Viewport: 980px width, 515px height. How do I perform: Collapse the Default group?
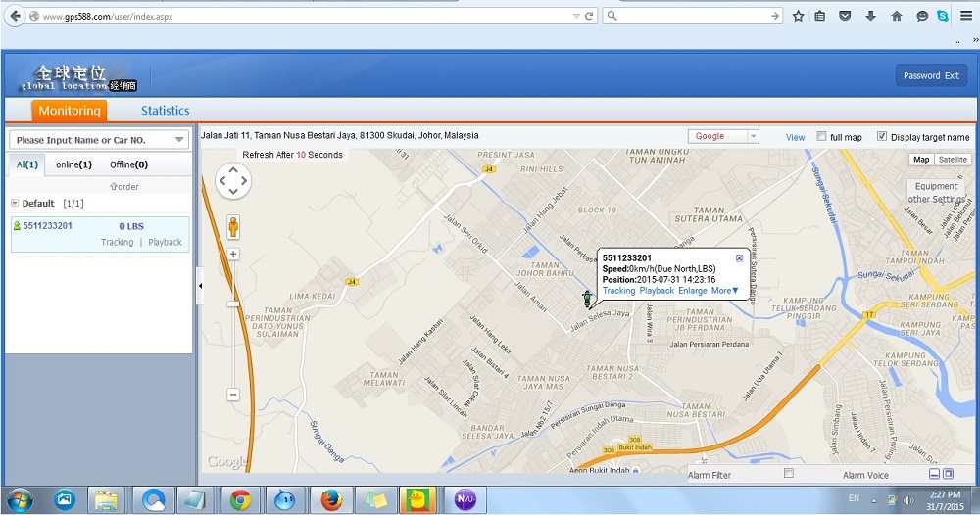15,203
